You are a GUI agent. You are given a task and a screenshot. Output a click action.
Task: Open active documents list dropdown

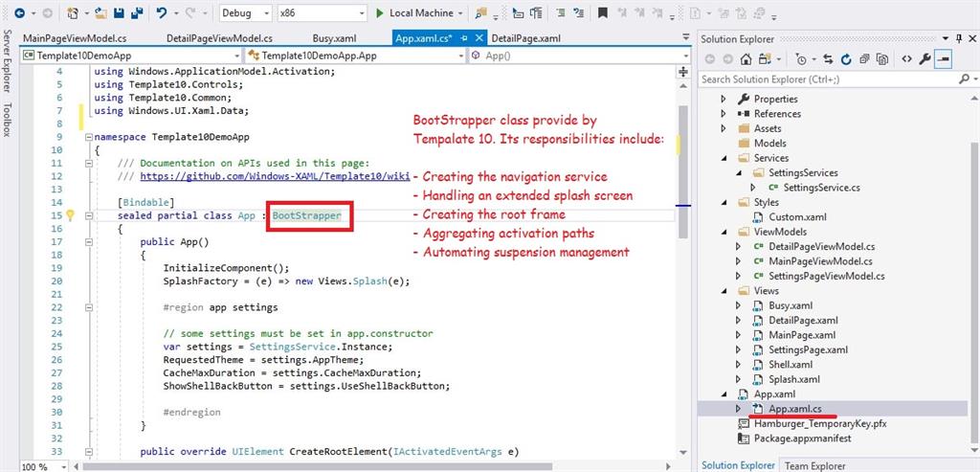(x=686, y=38)
